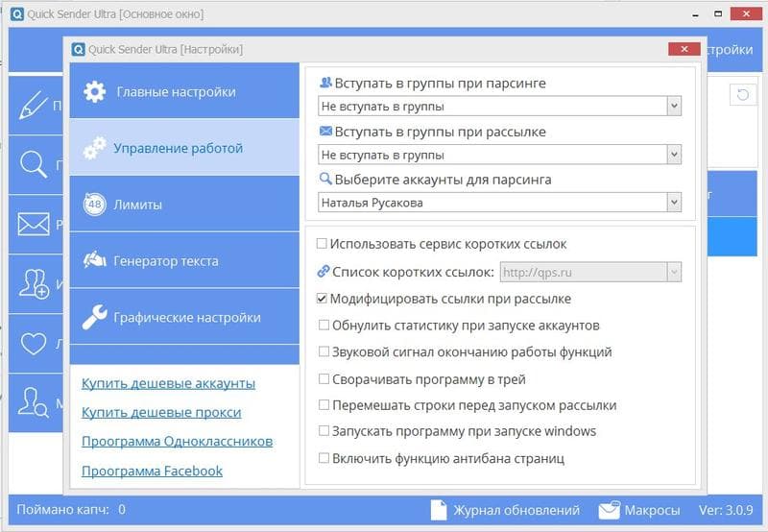This screenshot has height=532, width=768.
Task: Click the wrench icon of Графические настройки
Action: coord(94,317)
